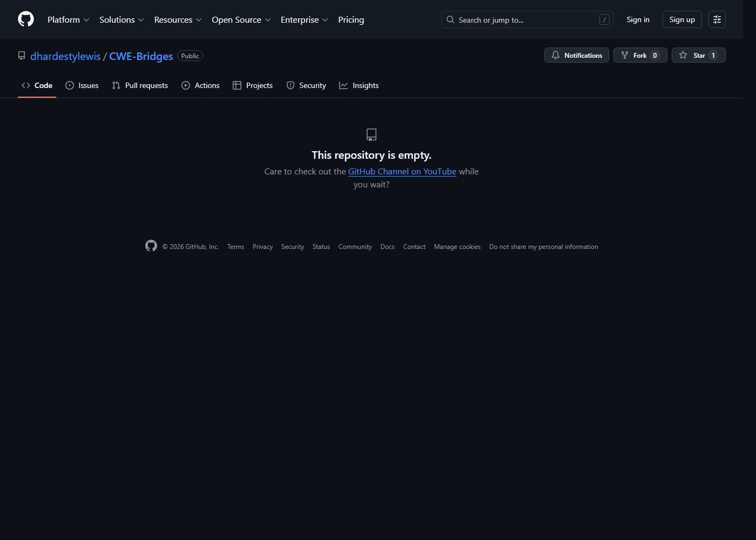Viewport: 756px width, 540px height.
Task: Open the Pull requests icon
Action: pos(116,85)
